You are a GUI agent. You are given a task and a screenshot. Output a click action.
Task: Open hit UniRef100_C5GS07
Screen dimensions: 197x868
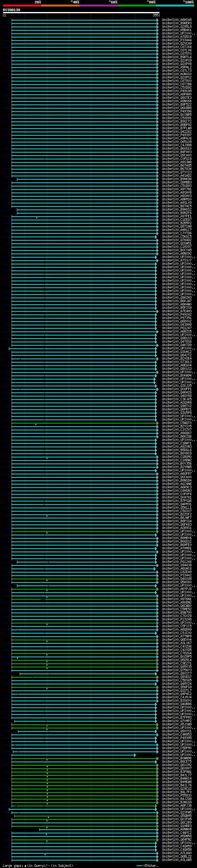[x=177, y=511]
